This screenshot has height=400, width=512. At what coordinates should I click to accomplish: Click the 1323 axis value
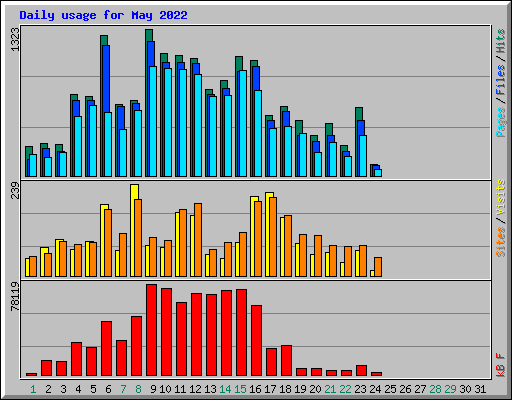click(x=15, y=40)
